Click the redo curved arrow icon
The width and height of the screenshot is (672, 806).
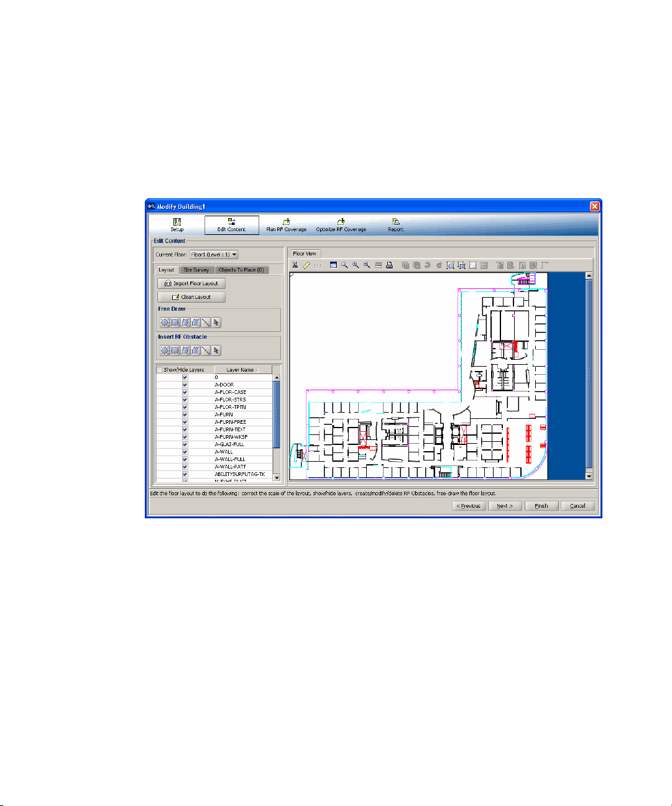[x=439, y=265]
